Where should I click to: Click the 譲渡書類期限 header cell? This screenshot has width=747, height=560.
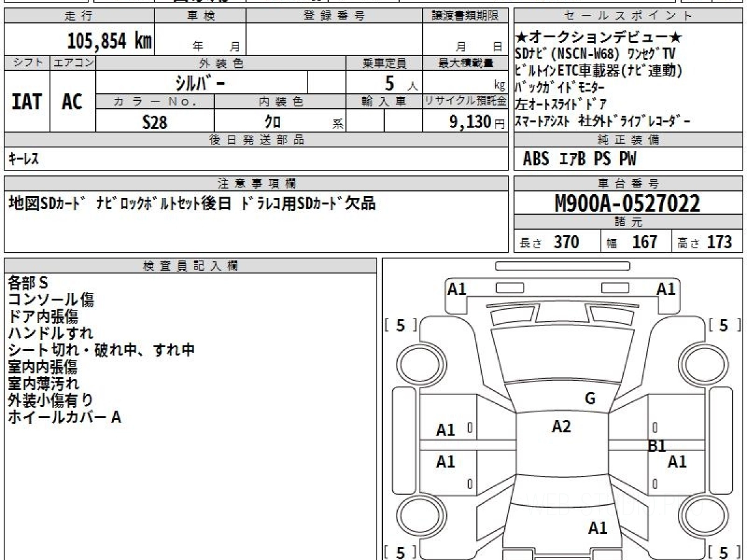tap(464, 16)
